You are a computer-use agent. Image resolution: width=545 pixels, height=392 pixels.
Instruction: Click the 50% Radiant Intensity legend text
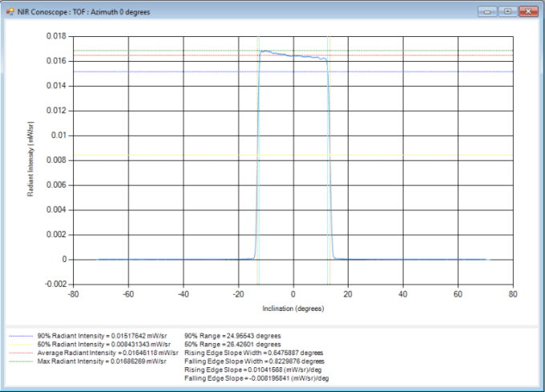[104, 345]
